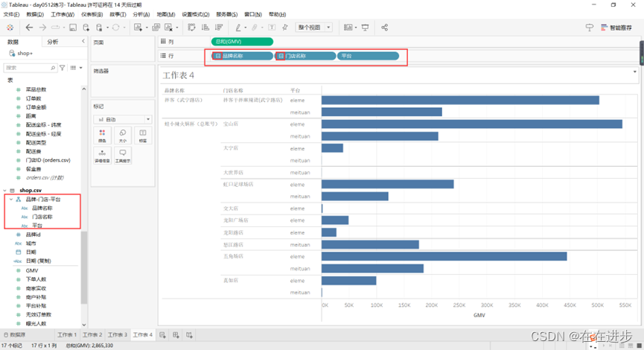Image resolution: width=644 pixels, height=350 pixels.
Task: Click the Share workbook icon
Action: 384,28
